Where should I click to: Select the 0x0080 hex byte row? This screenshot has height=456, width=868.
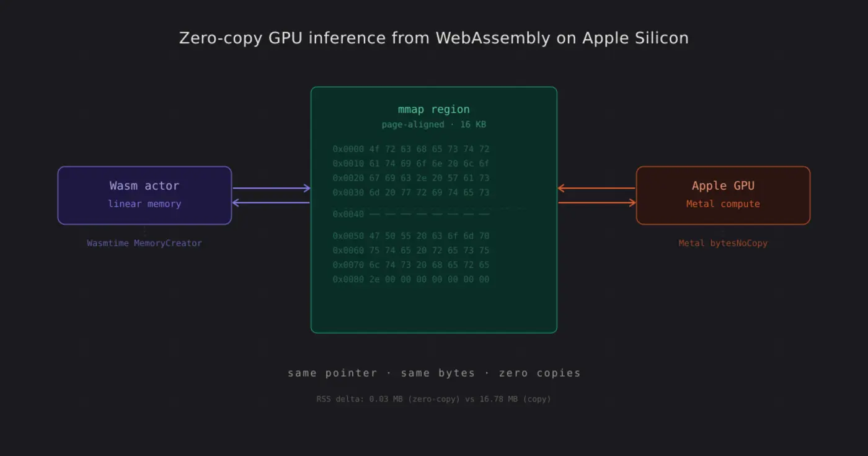[x=410, y=279]
